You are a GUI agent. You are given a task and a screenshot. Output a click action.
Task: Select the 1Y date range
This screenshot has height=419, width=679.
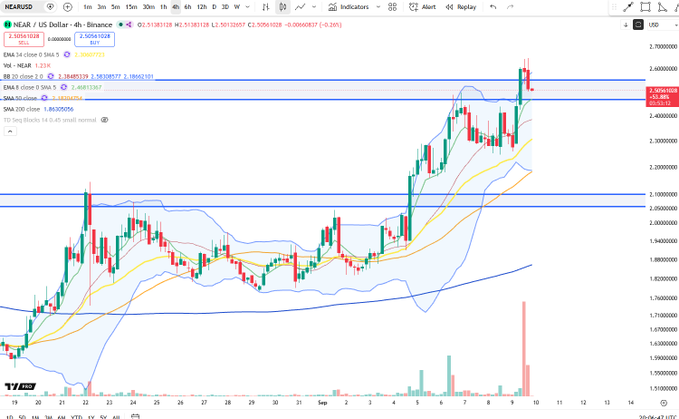coord(91,417)
